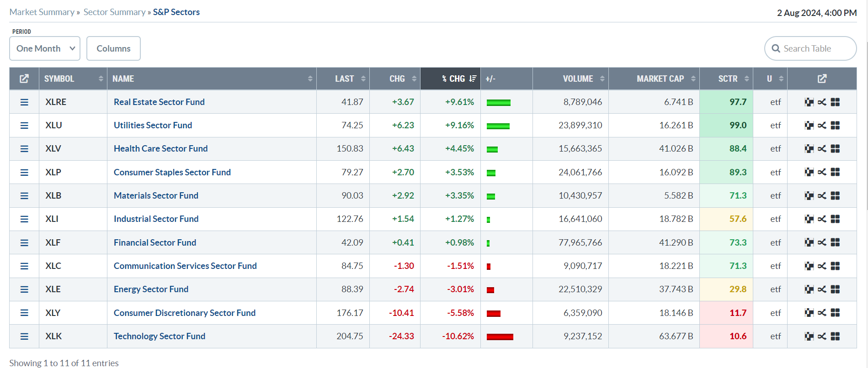Select the % change value -10.62%

tap(458, 336)
